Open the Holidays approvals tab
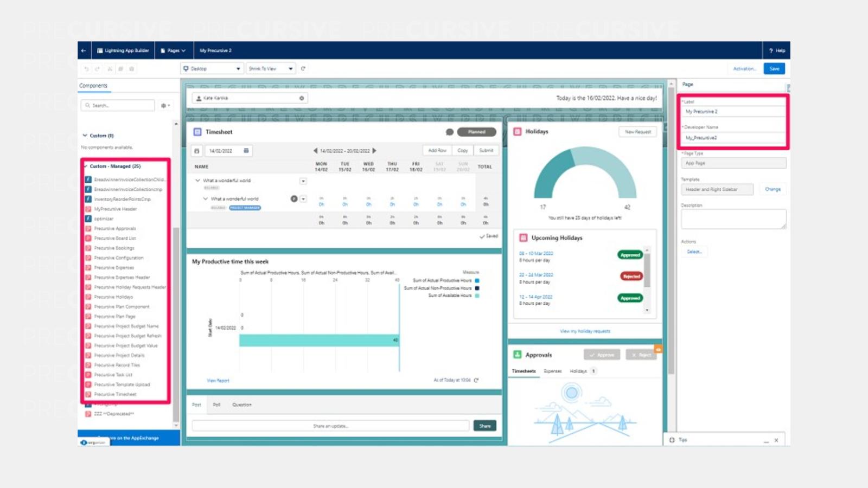868x488 pixels. [x=578, y=371]
